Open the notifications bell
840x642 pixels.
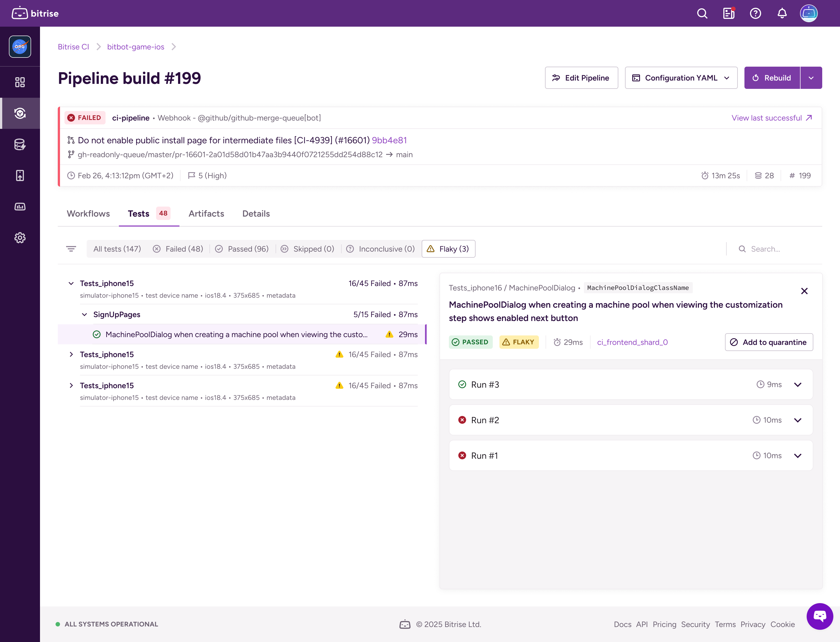point(782,14)
